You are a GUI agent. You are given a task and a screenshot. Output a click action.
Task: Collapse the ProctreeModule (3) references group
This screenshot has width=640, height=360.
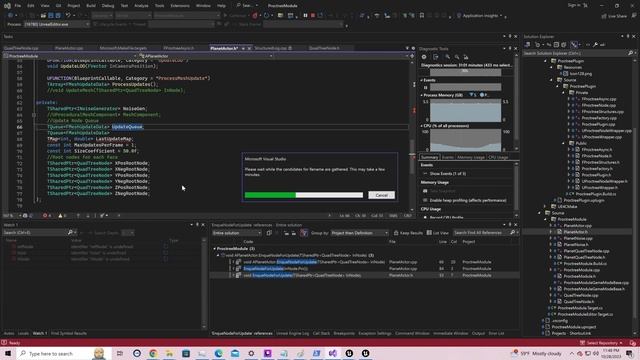pyautogui.click(x=214, y=248)
